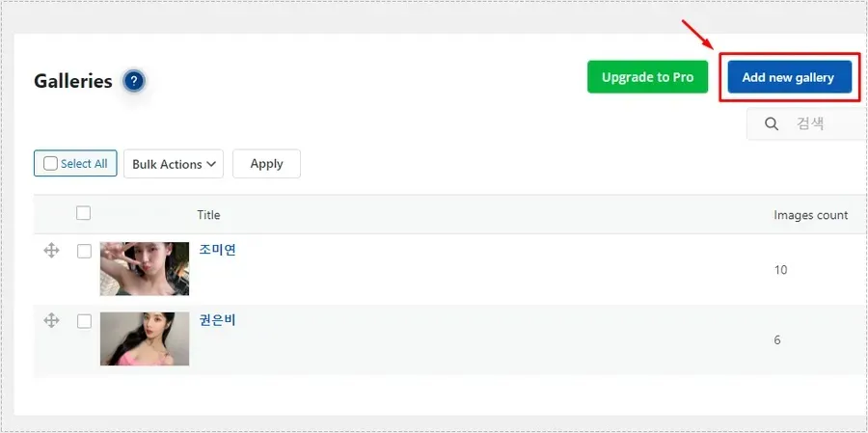Viewport: 868px width, 433px height.
Task: Click the Galleries page heading
Action: coord(73,81)
